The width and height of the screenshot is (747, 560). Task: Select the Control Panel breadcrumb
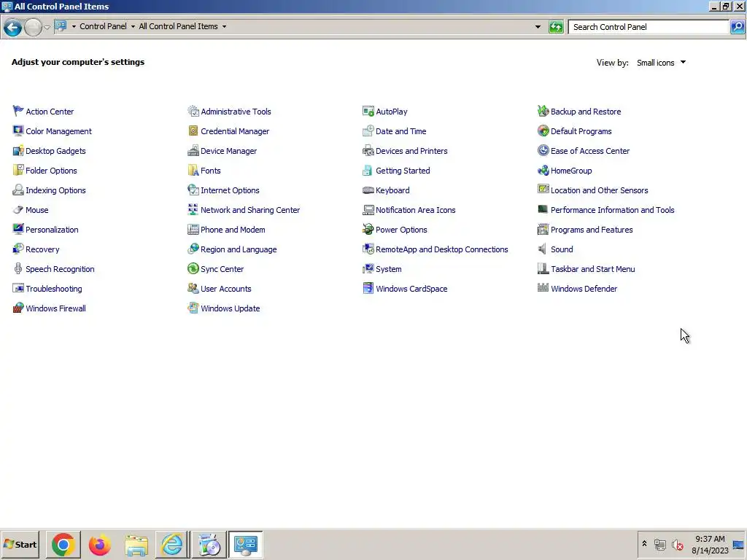[x=103, y=26]
